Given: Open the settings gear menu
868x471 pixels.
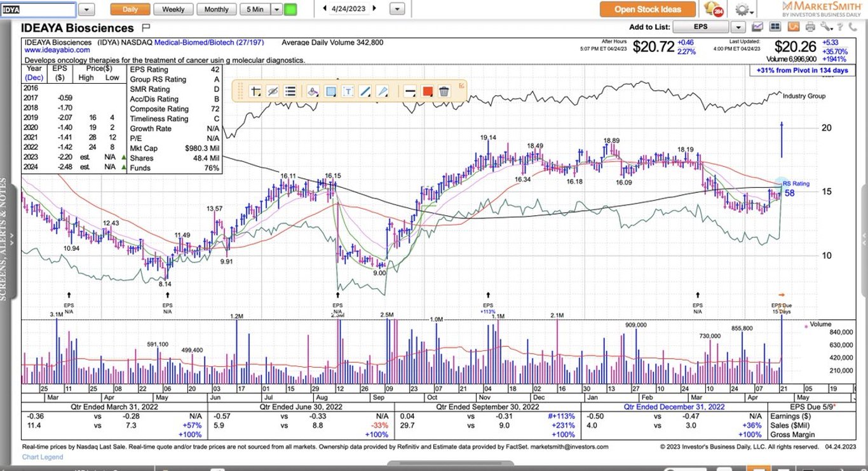Looking at the screenshot, I should click(x=743, y=10).
